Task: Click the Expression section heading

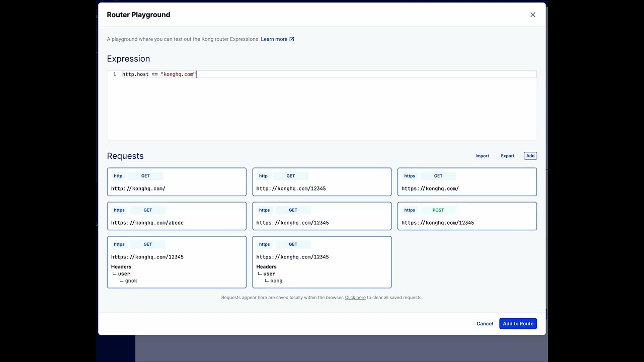Action: click(128, 59)
